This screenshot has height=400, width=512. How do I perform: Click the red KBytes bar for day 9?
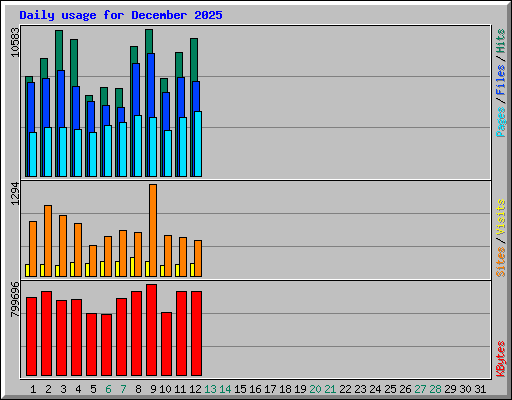[151, 330]
